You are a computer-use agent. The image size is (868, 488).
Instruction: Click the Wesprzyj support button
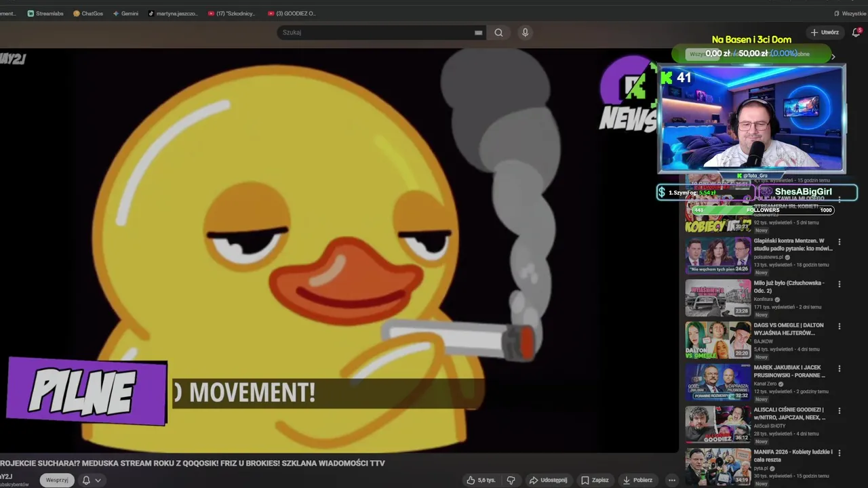tap(57, 480)
